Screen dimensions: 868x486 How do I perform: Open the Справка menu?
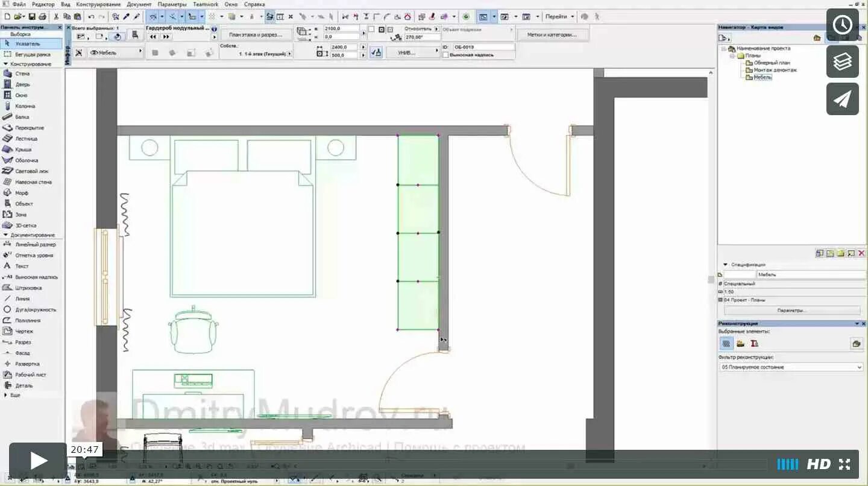pos(254,4)
